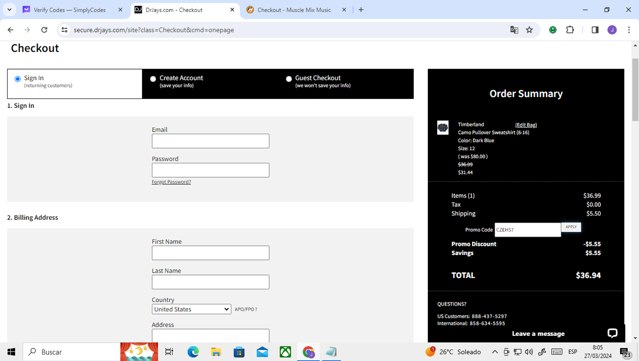View the Timberland sweatshirt thumbnail
This screenshot has height=361, width=639.
coord(443,128)
